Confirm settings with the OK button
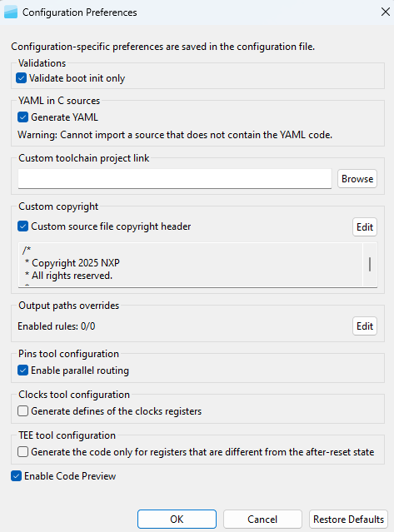This screenshot has width=394, height=532. [177, 519]
